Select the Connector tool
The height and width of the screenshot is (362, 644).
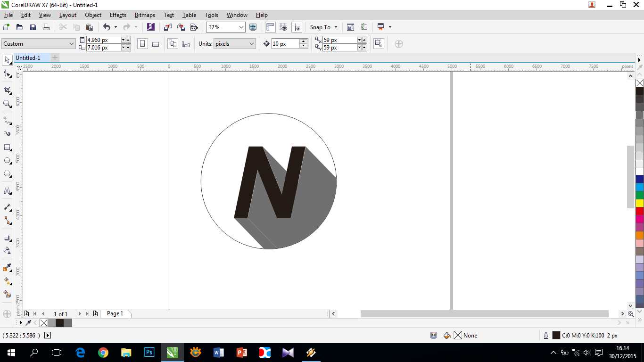[7, 220]
